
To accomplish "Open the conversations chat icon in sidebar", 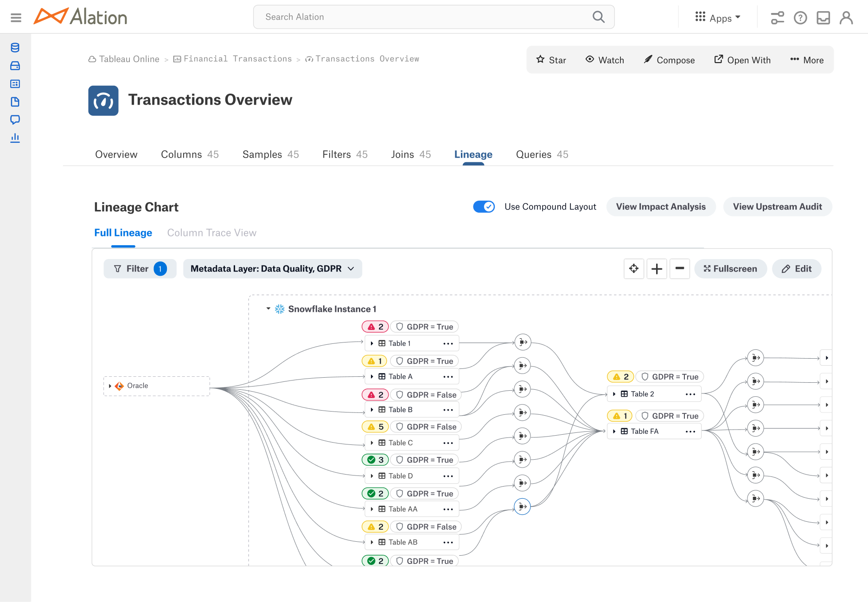I will point(15,120).
